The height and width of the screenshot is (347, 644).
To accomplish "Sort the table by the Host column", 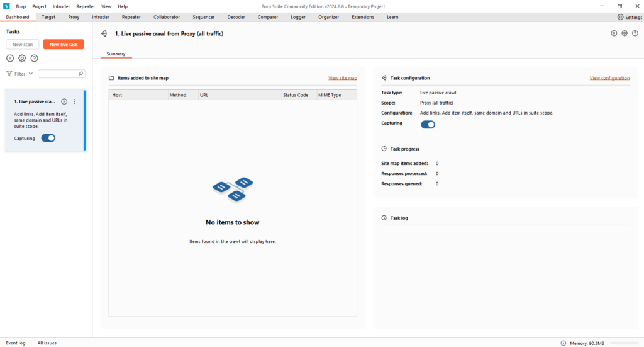I will tap(138, 95).
